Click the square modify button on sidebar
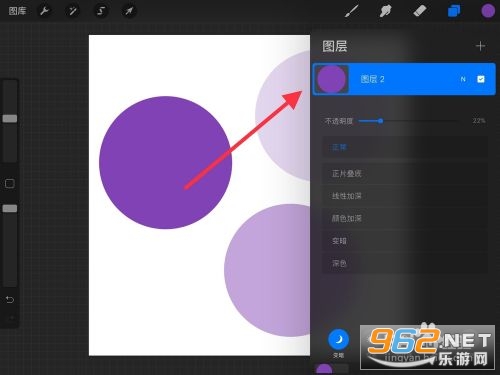This screenshot has height=375, width=500. tap(10, 183)
